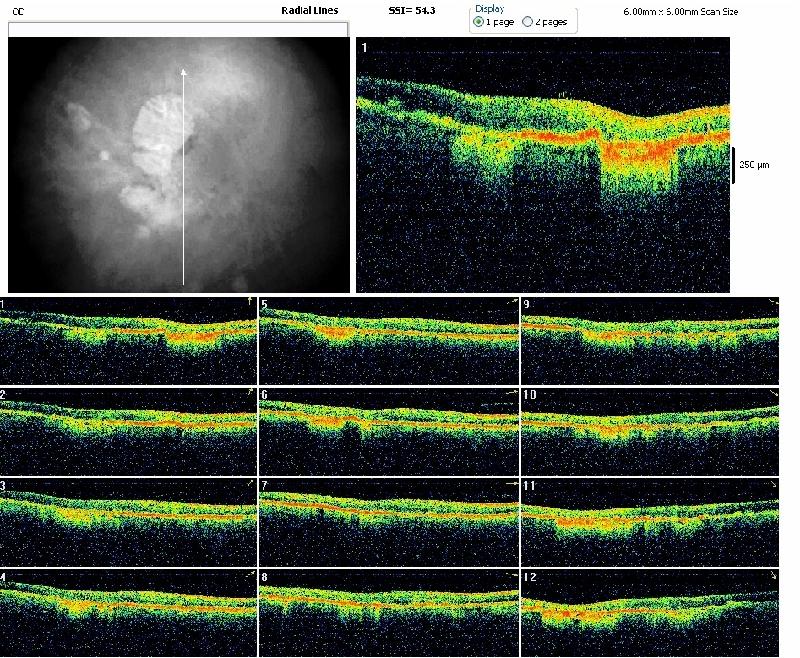Click the blank text field above the fundus image
The height and width of the screenshot is (658, 800).
click(x=178, y=30)
